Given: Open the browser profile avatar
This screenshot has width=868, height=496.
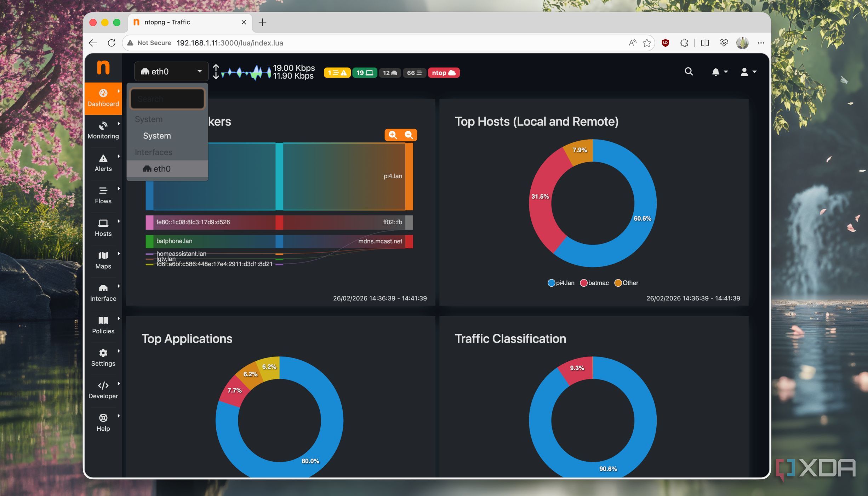Looking at the screenshot, I should [742, 43].
